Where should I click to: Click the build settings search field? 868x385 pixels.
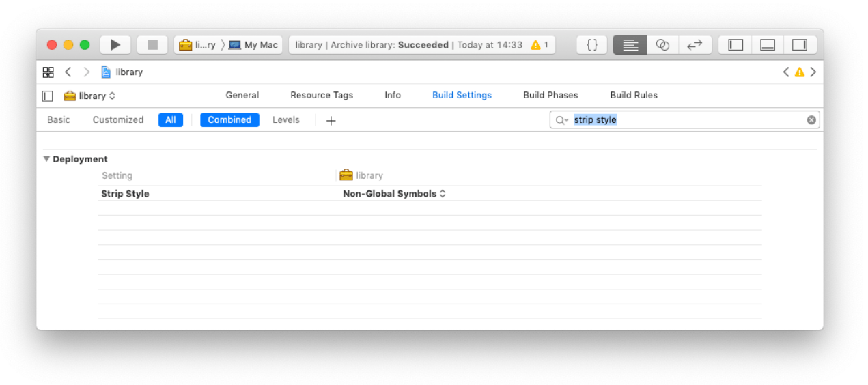tap(683, 120)
